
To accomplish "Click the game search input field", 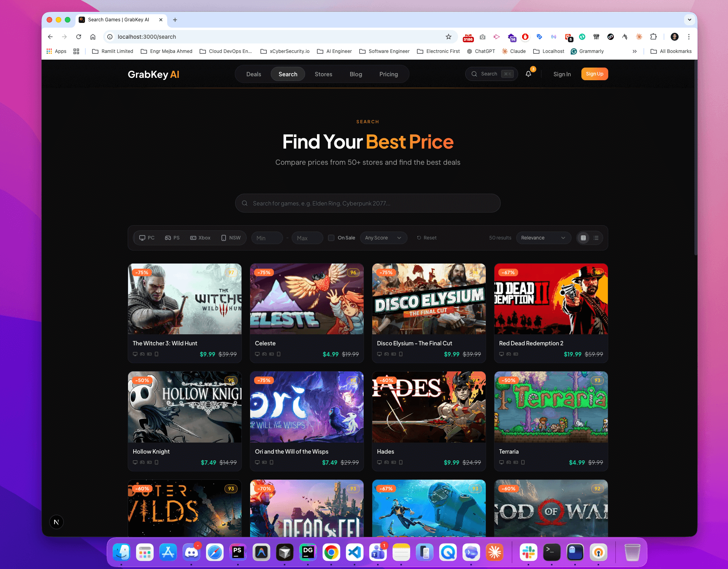I will 368,203.
